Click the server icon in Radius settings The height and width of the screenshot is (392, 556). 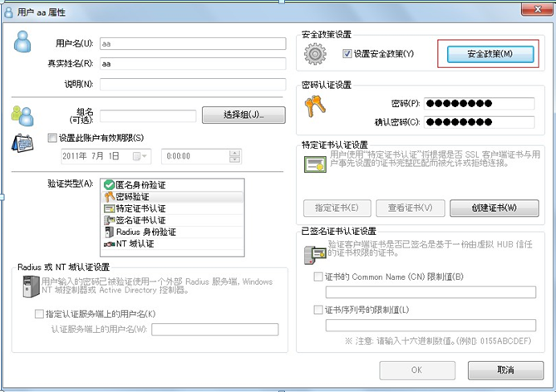click(x=31, y=287)
